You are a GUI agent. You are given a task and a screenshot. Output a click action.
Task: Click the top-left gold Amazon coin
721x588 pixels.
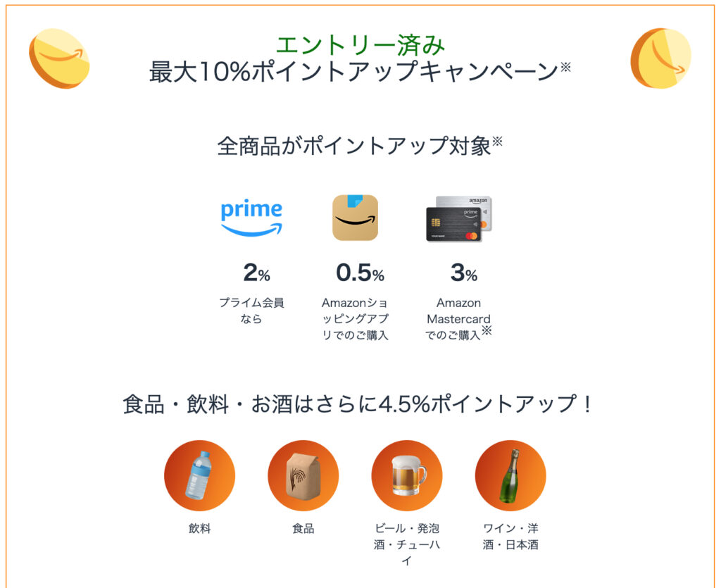[59, 58]
